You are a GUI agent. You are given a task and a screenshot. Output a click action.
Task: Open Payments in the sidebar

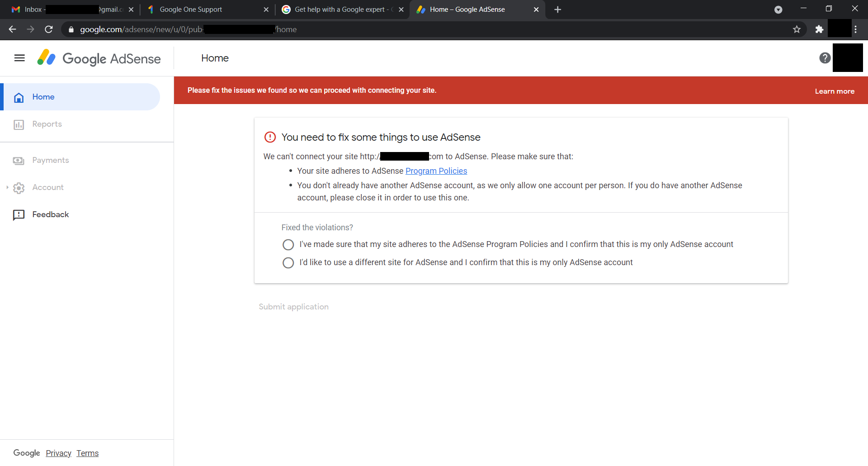pyautogui.click(x=51, y=160)
